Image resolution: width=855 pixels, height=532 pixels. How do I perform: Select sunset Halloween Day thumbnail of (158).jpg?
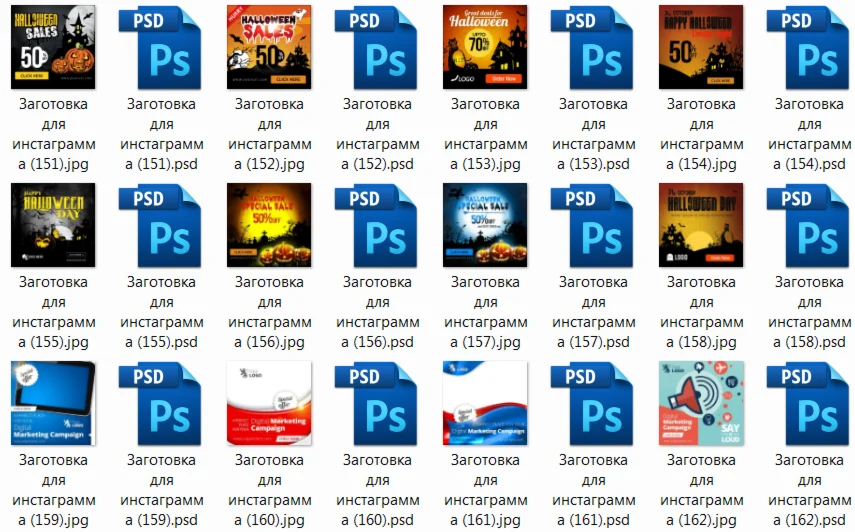(701, 225)
